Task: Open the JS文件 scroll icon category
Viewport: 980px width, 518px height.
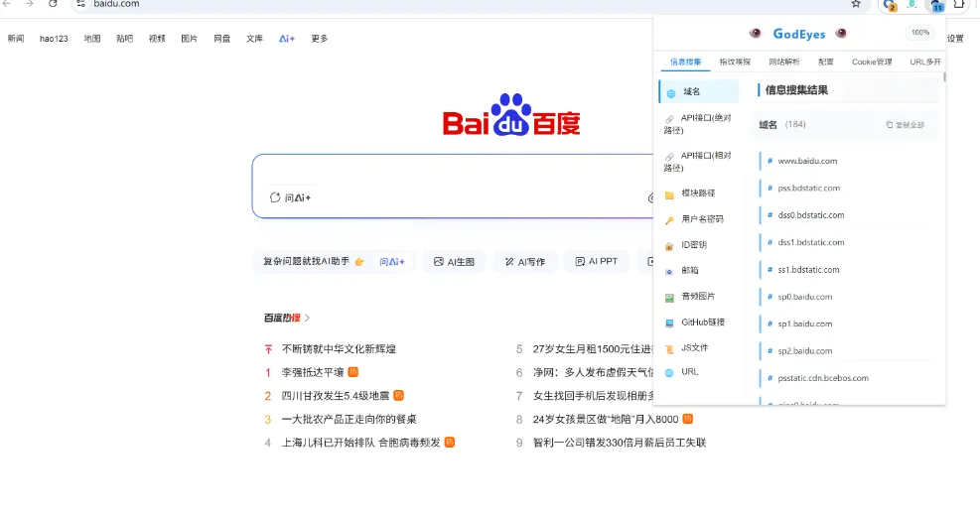Action: [669, 348]
